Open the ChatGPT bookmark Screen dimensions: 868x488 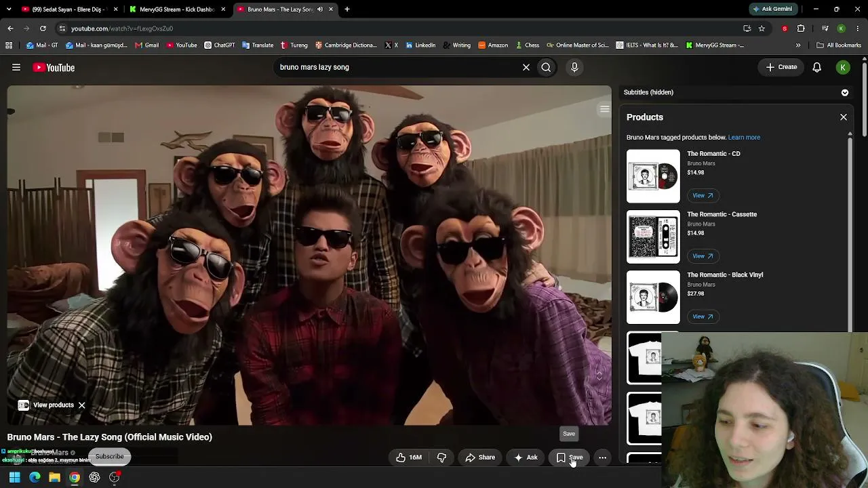point(219,45)
